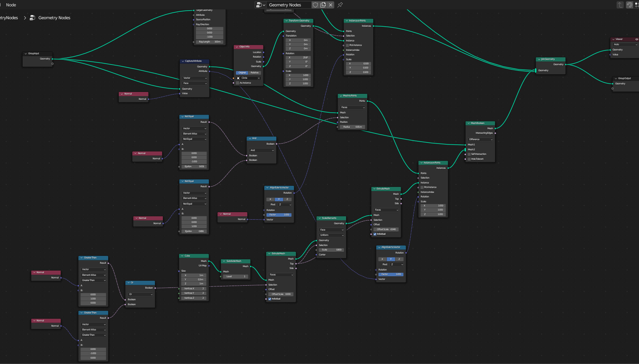Viewport: 639px width, 364px height.
Task: Open the Uniform dropdown in Scale Elements
Action: [331, 235]
